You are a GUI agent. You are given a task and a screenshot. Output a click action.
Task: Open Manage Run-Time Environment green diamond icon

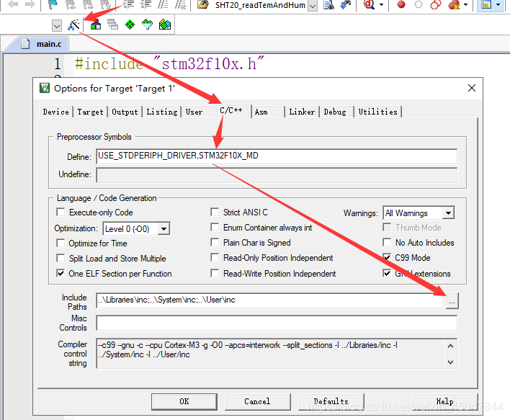point(130,24)
